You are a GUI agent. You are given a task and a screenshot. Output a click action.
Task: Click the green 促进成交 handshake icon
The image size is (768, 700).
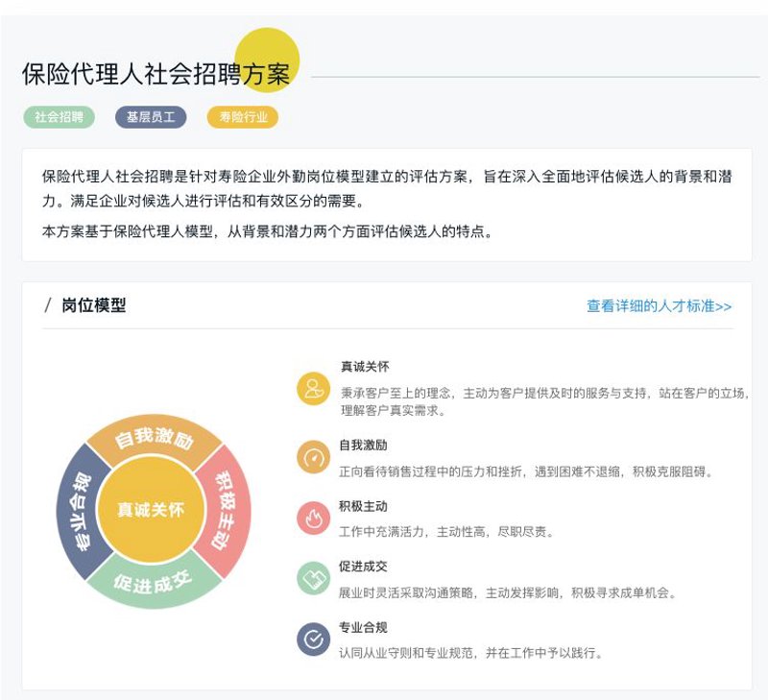point(314,578)
